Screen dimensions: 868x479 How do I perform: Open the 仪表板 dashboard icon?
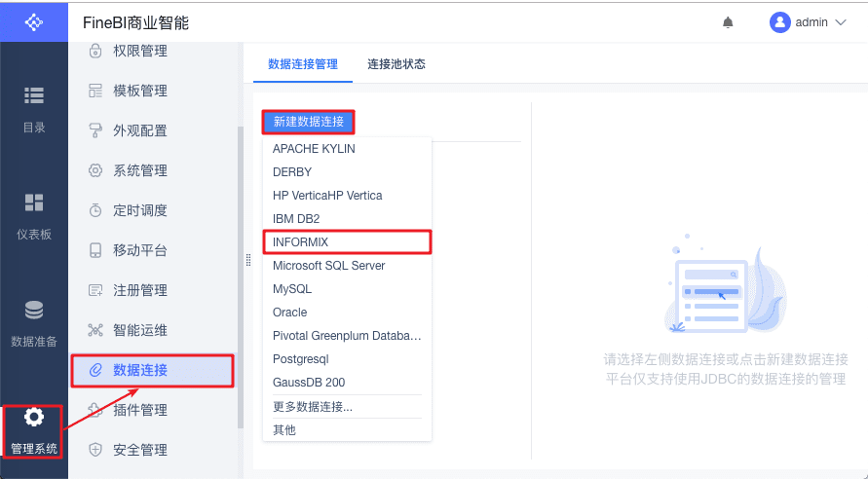[x=34, y=203]
